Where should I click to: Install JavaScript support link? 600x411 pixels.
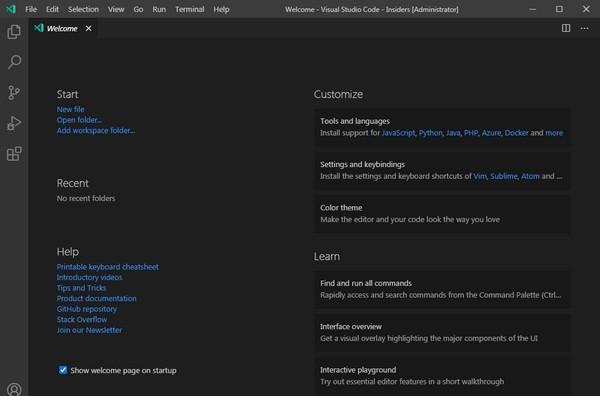click(398, 133)
